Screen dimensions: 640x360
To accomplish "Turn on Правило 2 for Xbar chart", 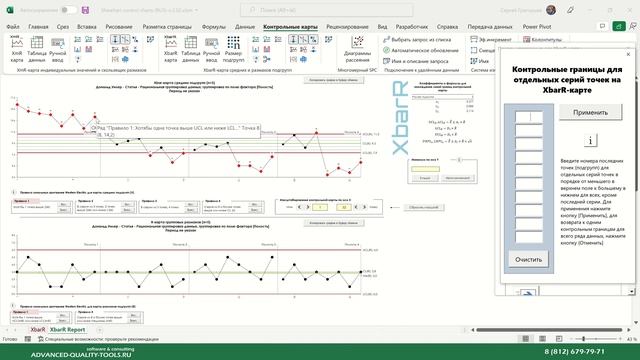I will tap(127, 204).
